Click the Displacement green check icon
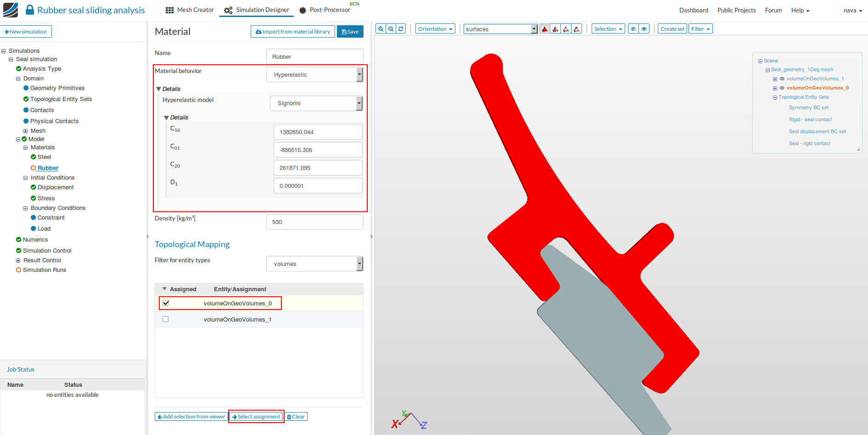868x435 pixels. (34, 187)
